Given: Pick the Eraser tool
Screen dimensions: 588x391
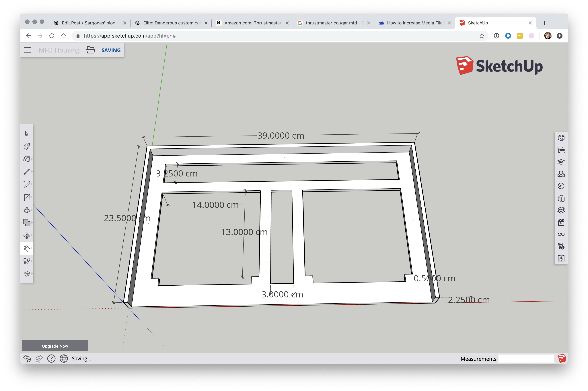Looking at the screenshot, I should pyautogui.click(x=27, y=146).
